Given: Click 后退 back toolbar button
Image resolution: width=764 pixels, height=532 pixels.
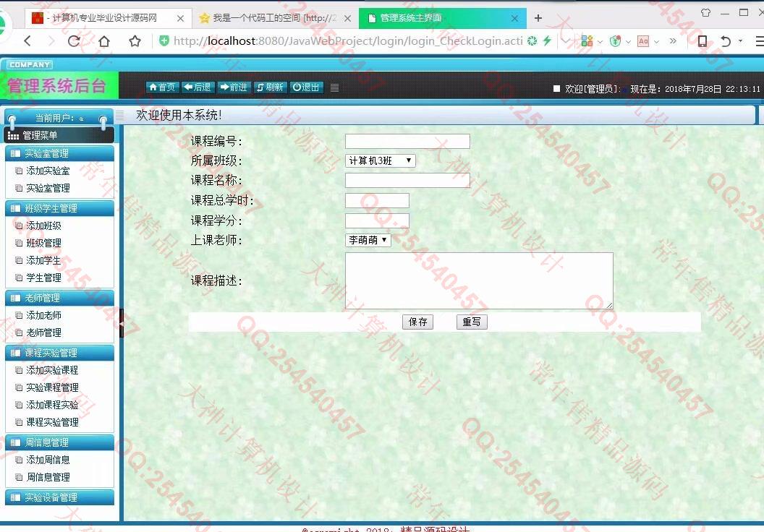Looking at the screenshot, I should tap(198, 87).
